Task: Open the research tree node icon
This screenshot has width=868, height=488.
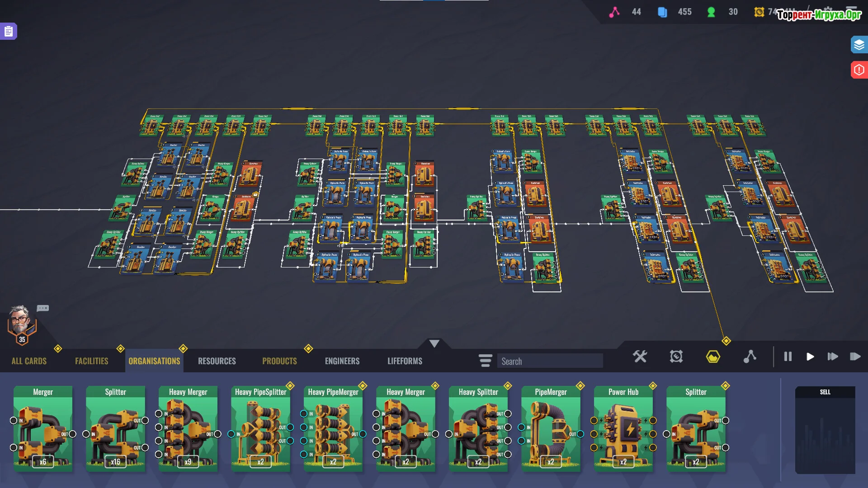Action: [750, 357]
